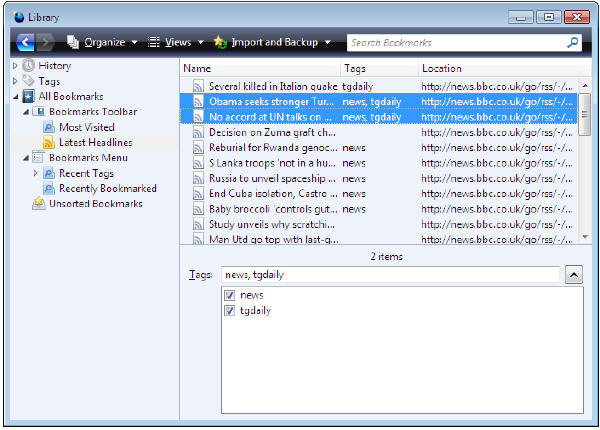Click the search magnifier icon
The image size is (600, 430).
click(572, 42)
